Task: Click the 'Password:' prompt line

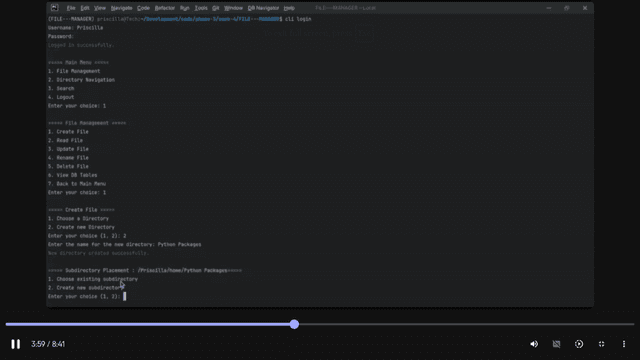Action: pyautogui.click(x=61, y=36)
